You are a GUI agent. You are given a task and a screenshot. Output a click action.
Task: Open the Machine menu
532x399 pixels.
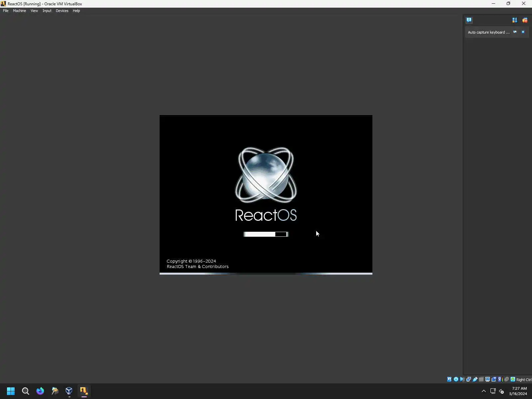(x=19, y=11)
